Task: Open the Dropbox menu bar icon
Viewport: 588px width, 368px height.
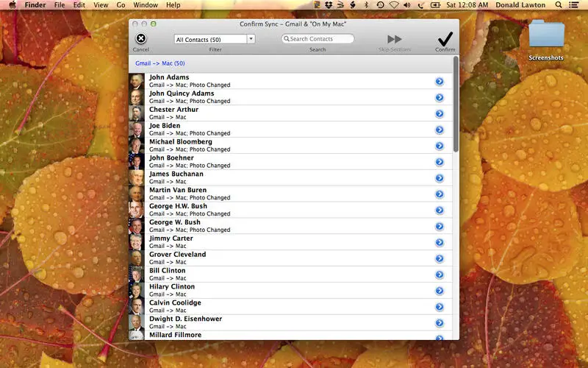Action: click(329, 5)
